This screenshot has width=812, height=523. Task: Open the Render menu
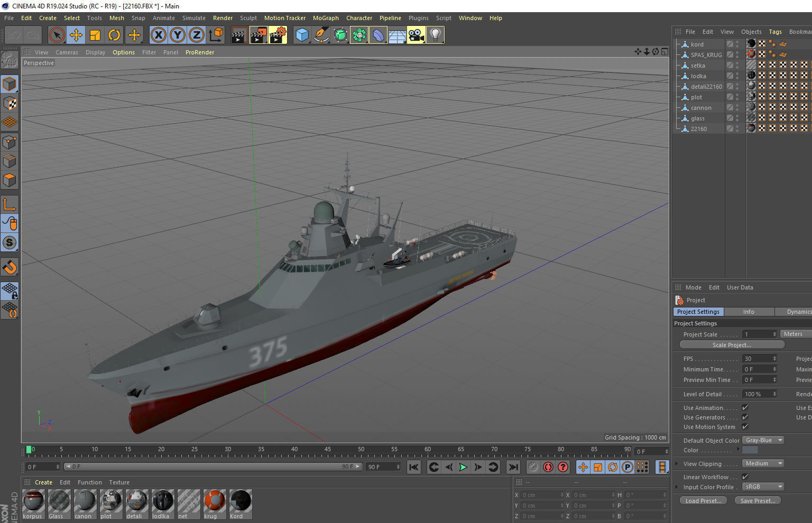223,18
